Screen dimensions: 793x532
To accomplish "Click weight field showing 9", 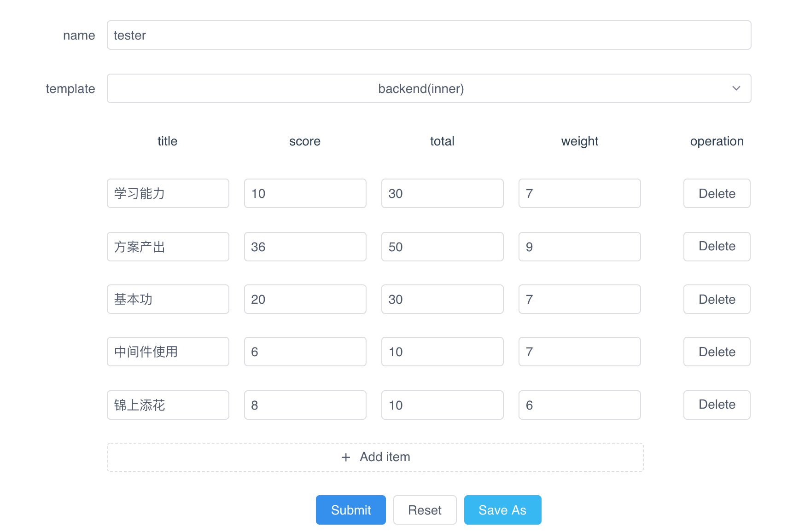I will (x=580, y=247).
